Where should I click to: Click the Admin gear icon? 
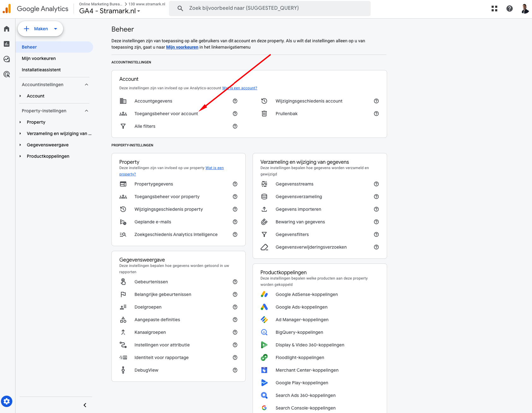pos(7,401)
